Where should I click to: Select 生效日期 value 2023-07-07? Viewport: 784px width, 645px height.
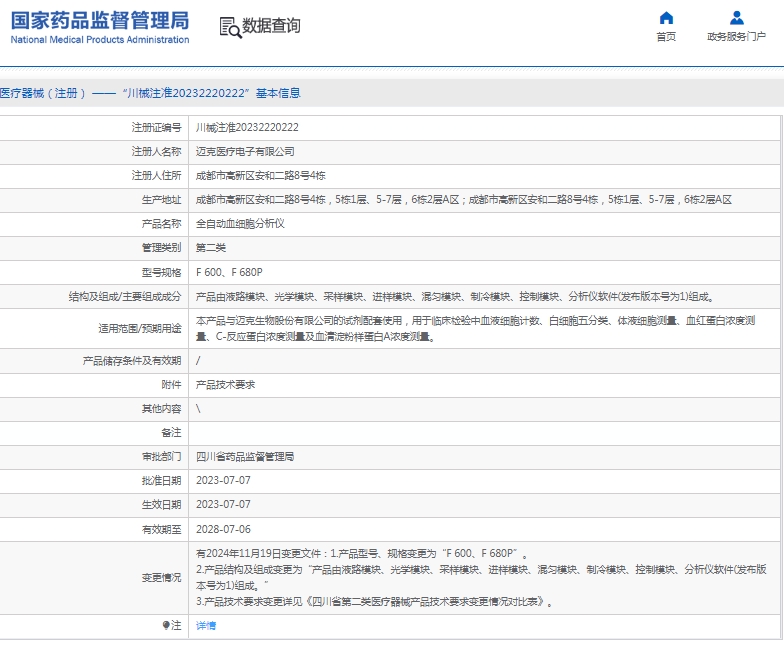223,504
